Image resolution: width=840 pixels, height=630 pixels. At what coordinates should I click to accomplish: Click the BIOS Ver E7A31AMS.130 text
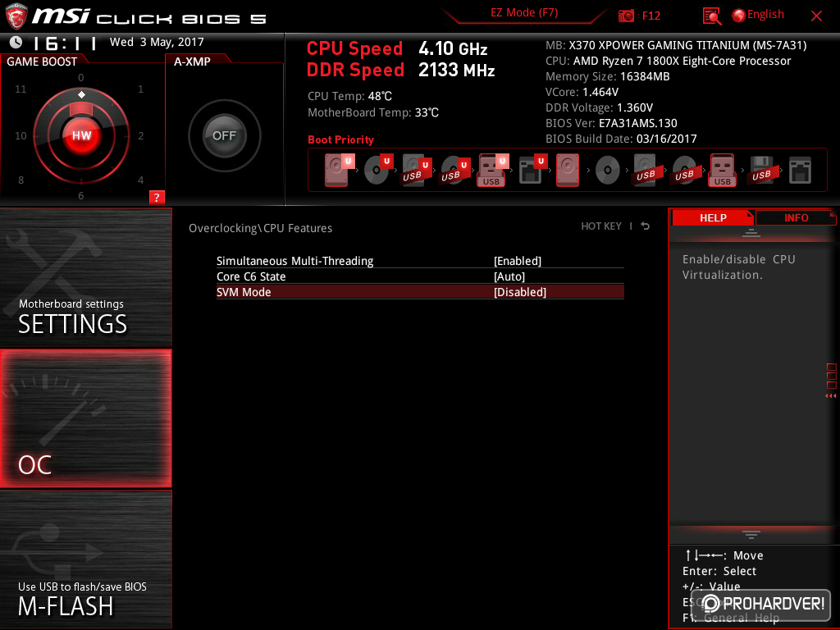611,123
